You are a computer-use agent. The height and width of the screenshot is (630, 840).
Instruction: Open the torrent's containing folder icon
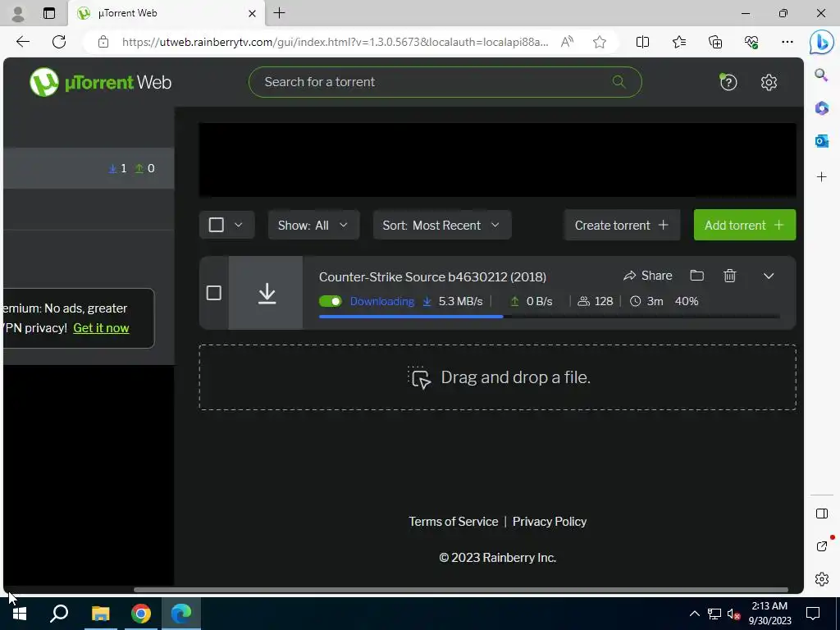[x=697, y=276]
